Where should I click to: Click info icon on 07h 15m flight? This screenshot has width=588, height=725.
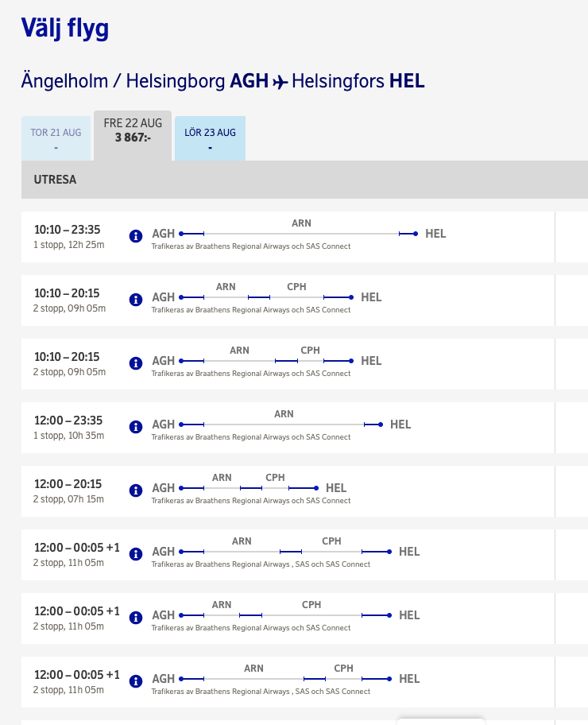135,490
